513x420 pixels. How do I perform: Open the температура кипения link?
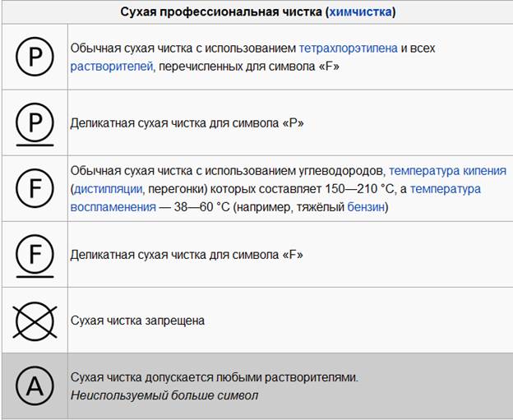(x=447, y=171)
